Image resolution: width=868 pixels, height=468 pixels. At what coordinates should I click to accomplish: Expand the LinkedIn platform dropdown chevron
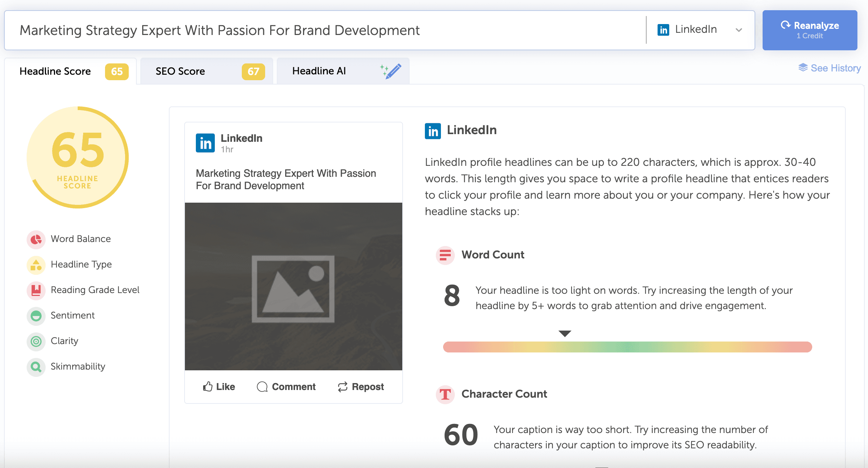coord(739,30)
